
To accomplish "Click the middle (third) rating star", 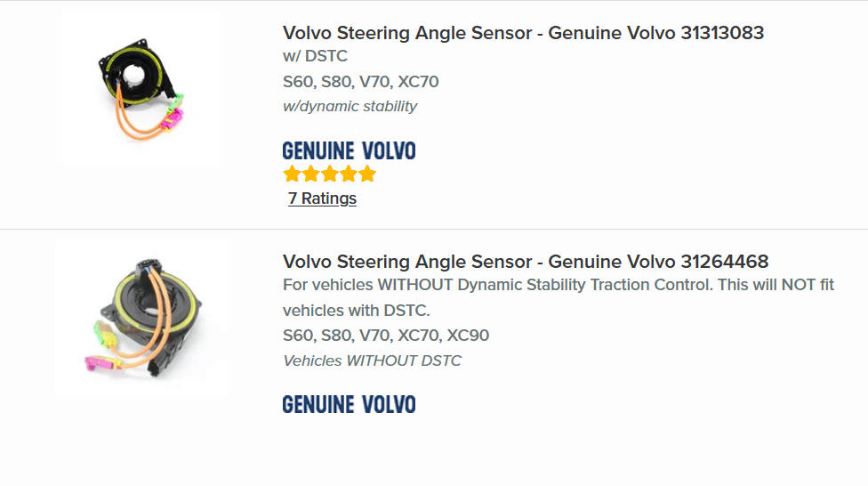I will (329, 174).
